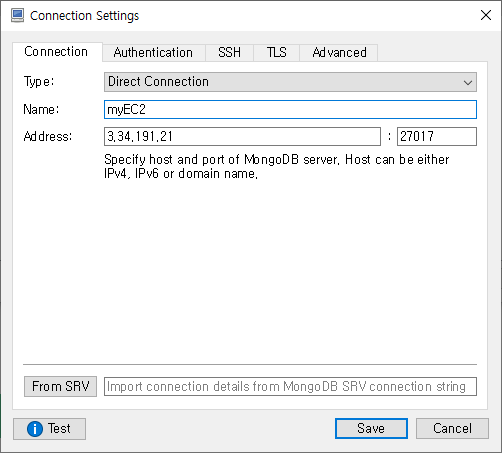Click the 'Specify host and port' help text

(x=277, y=166)
